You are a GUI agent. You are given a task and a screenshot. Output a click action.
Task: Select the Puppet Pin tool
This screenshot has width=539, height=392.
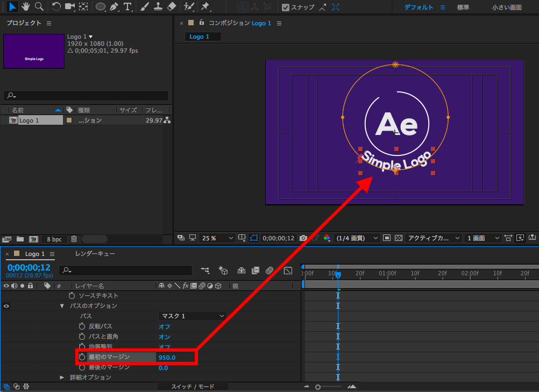[x=205, y=7]
